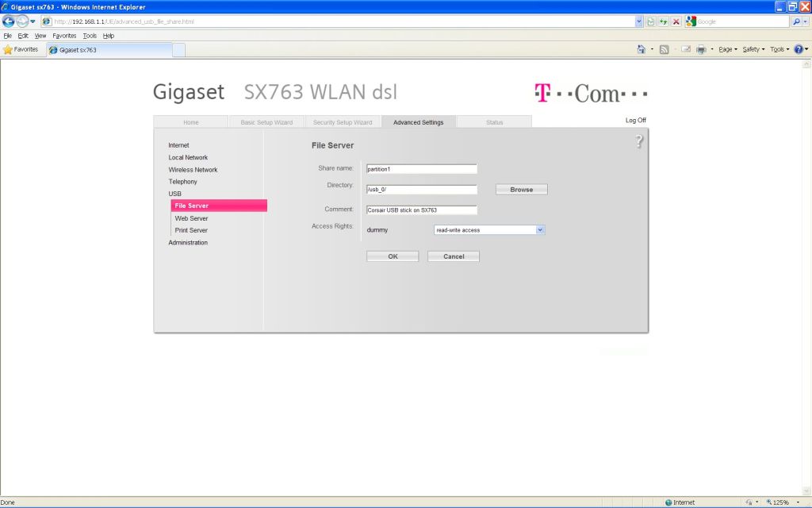812x508 pixels.
Task: Open the command bar Tools dropdown
Action: click(x=779, y=49)
